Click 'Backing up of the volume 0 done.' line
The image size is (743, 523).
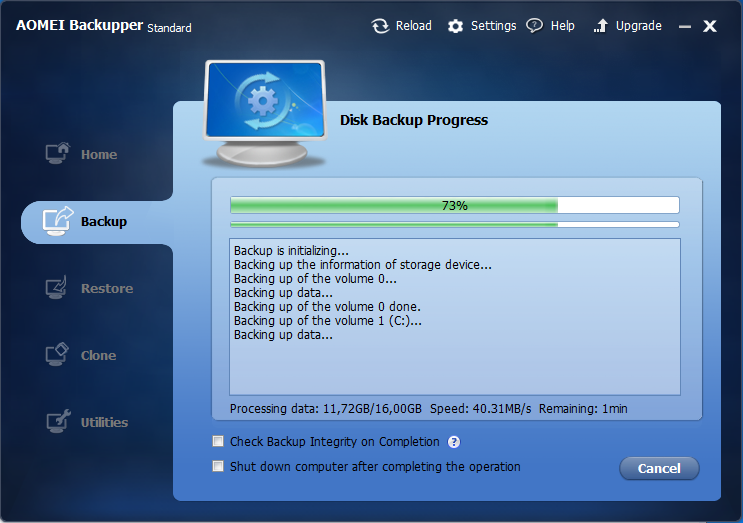click(327, 307)
